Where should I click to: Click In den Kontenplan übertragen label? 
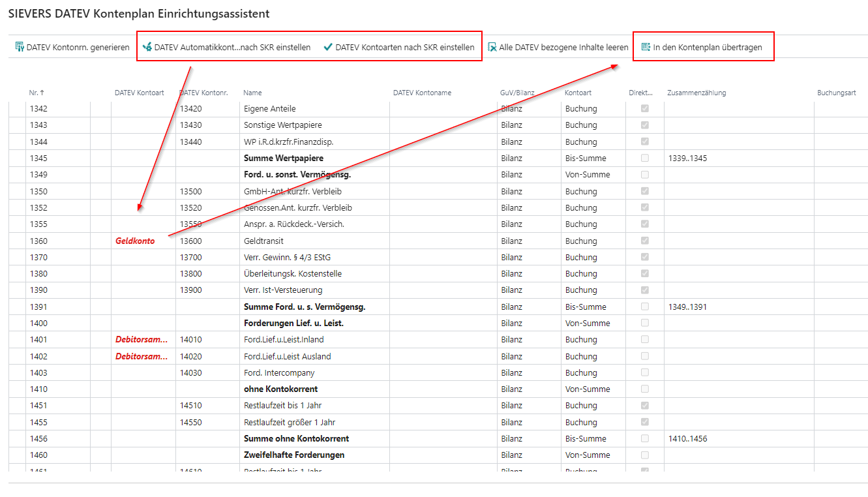(707, 47)
